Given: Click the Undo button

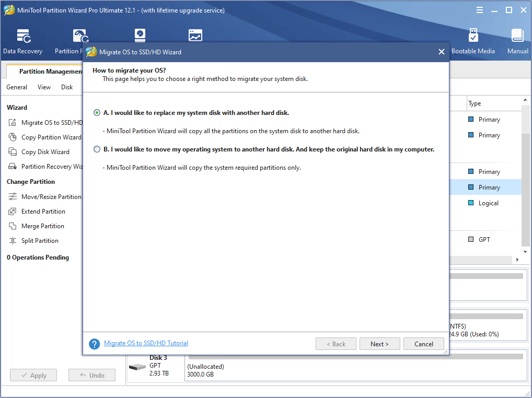Looking at the screenshot, I should click(92, 376).
